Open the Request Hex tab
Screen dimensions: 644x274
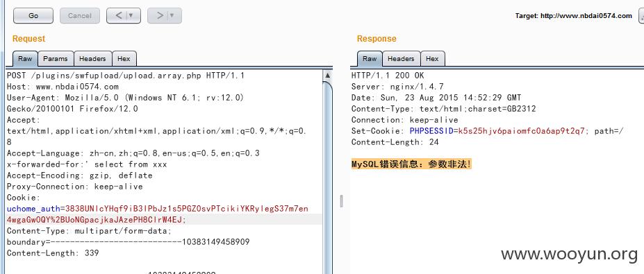click(124, 59)
